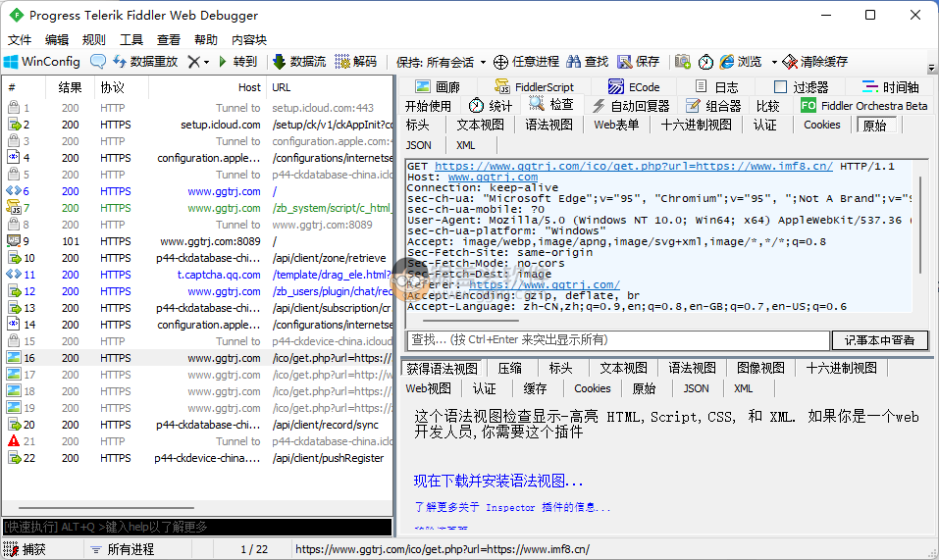Click the Referer https://www.ggtrj.com/ link
The height and width of the screenshot is (560, 939).
[x=544, y=284]
